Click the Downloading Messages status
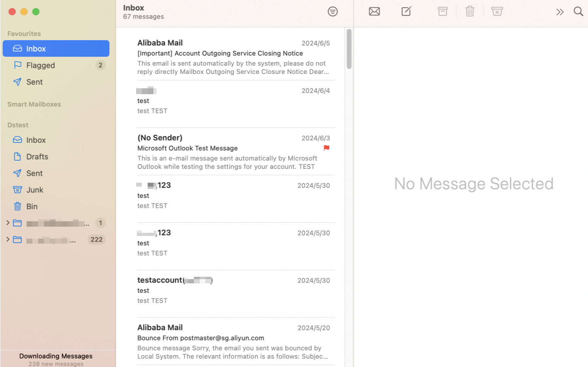This screenshot has height=367, width=588. (56, 356)
